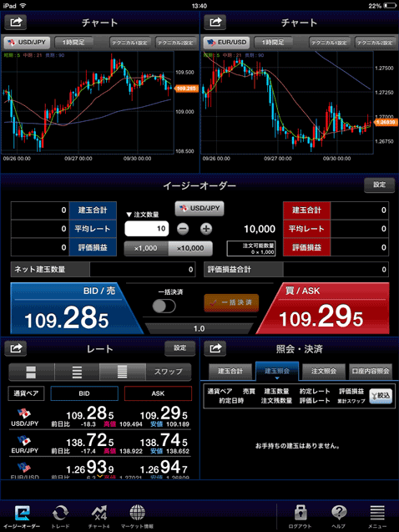Tap share icon on USD/JPY chart panel
The width and height of the screenshot is (399, 532).
(16, 23)
